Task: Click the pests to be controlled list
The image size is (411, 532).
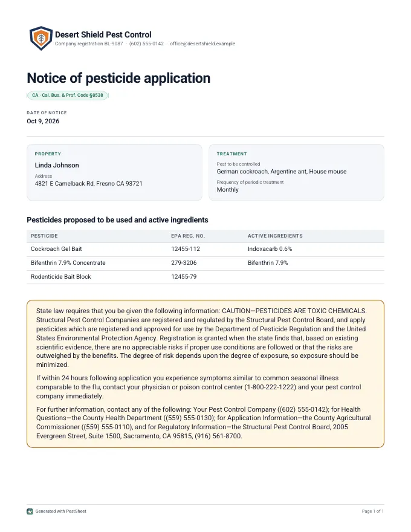Action: coord(282,172)
